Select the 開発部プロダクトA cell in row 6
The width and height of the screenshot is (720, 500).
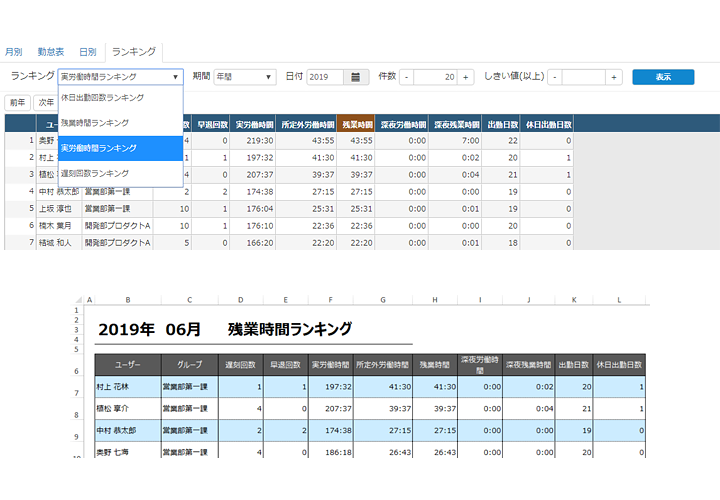[118, 225]
